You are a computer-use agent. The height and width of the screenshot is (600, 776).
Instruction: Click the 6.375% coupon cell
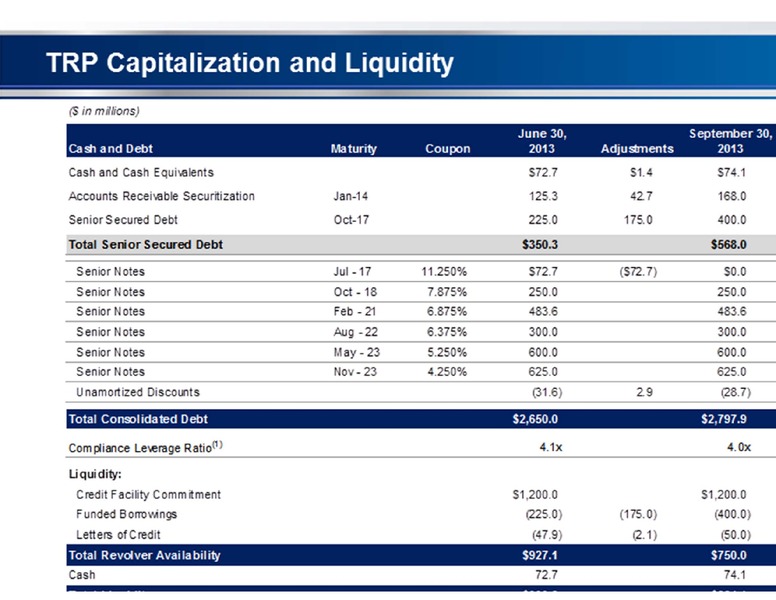(x=447, y=332)
